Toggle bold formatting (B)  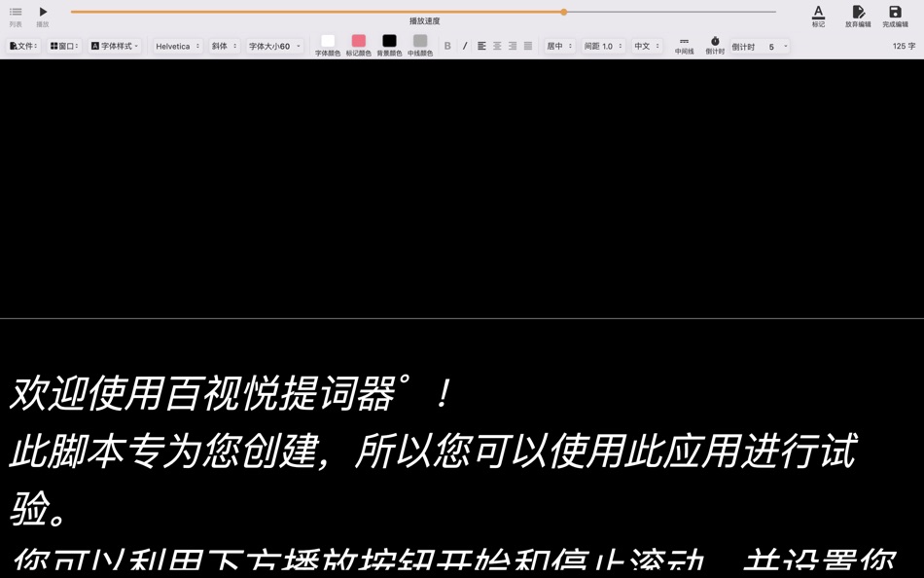447,46
